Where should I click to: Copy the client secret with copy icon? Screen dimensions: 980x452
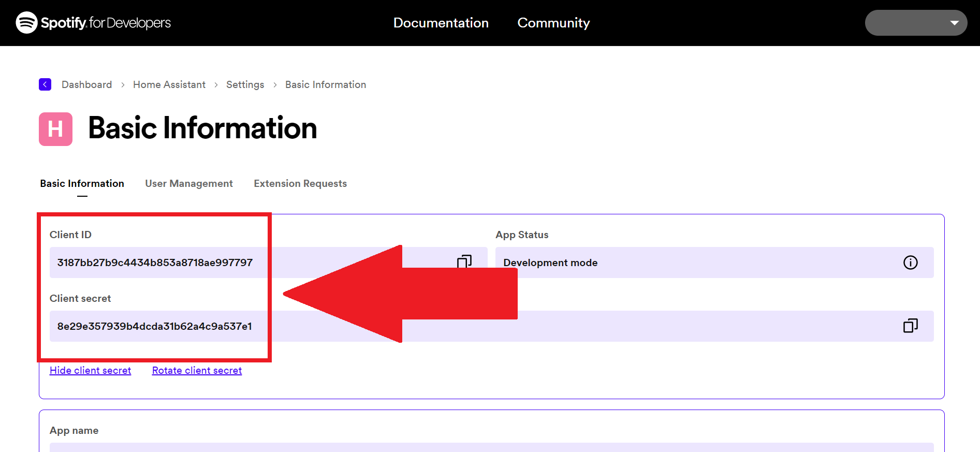tap(910, 326)
